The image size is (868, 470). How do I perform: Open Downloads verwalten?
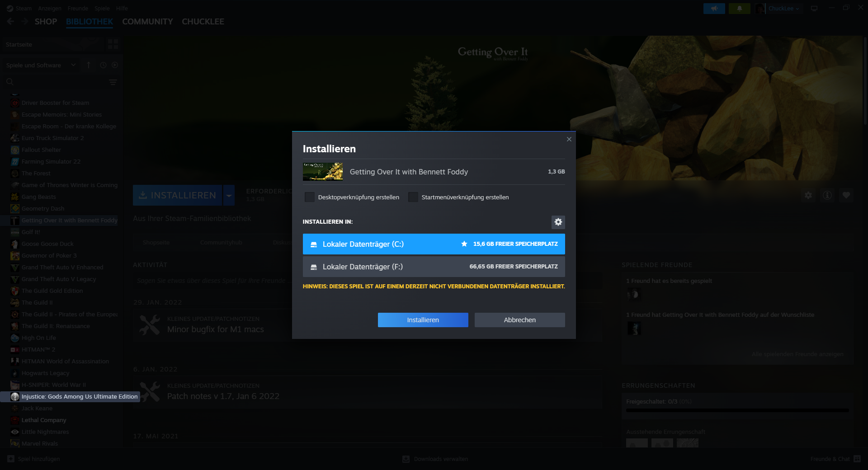pos(435,459)
